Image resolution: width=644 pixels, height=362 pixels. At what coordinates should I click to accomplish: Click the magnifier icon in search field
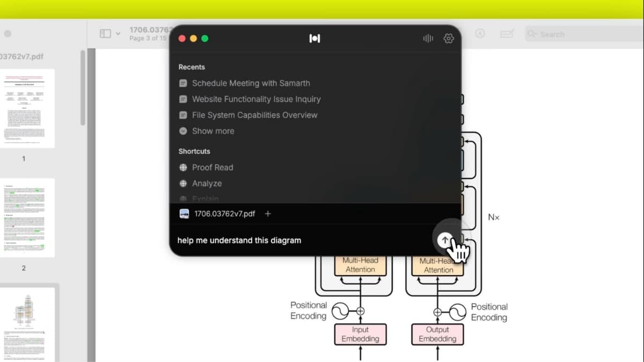click(532, 34)
